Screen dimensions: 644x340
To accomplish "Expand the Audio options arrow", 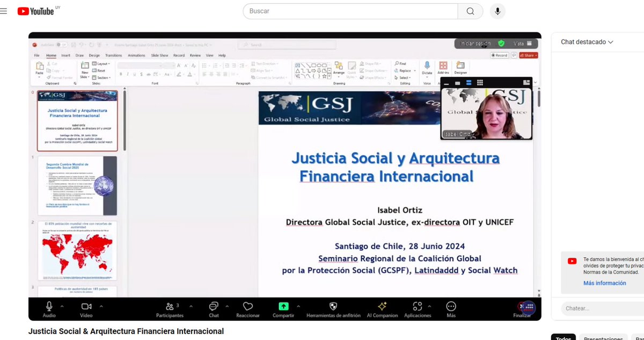I will [62, 306].
